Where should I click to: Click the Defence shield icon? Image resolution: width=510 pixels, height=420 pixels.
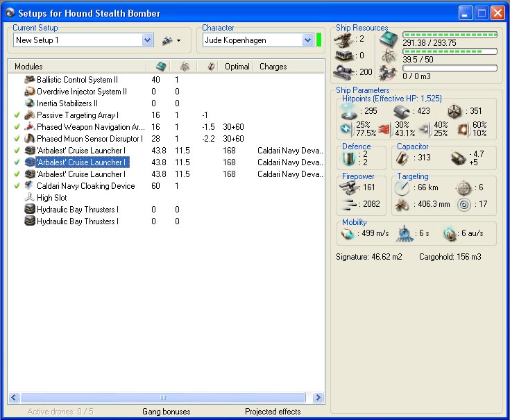pyautogui.click(x=348, y=158)
